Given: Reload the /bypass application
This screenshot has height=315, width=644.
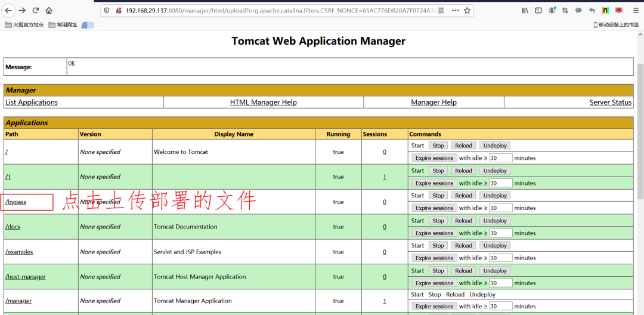Looking at the screenshot, I should pyautogui.click(x=464, y=196).
